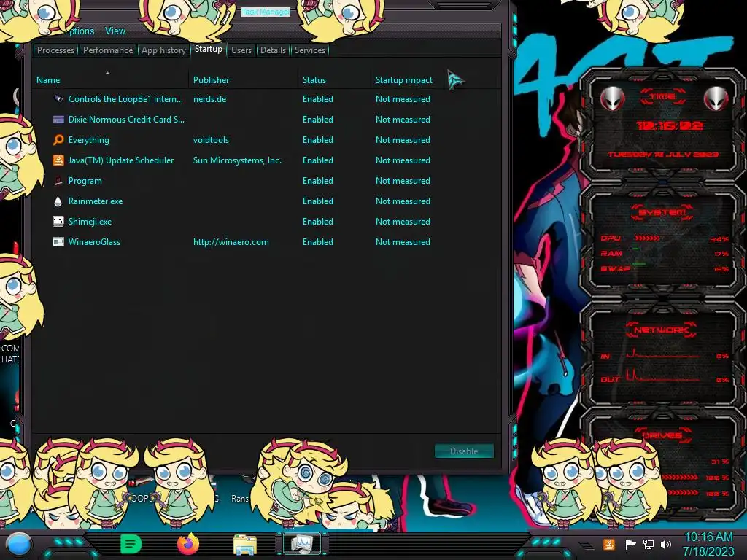Open the App history tab

pyautogui.click(x=163, y=50)
